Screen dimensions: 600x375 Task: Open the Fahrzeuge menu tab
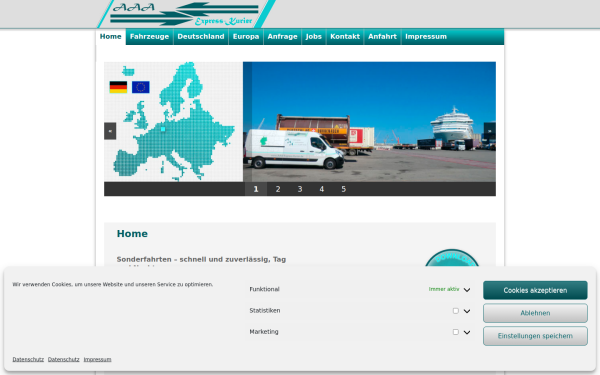click(x=149, y=37)
